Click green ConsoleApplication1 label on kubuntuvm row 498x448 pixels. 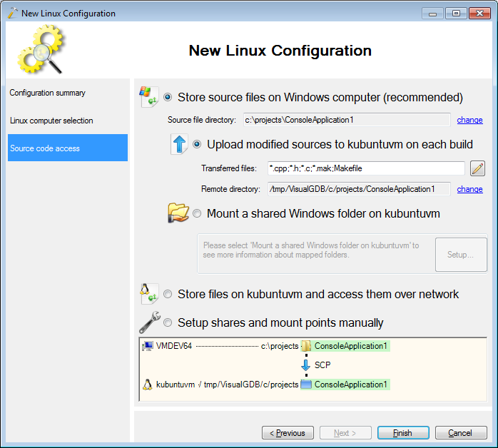coord(350,385)
